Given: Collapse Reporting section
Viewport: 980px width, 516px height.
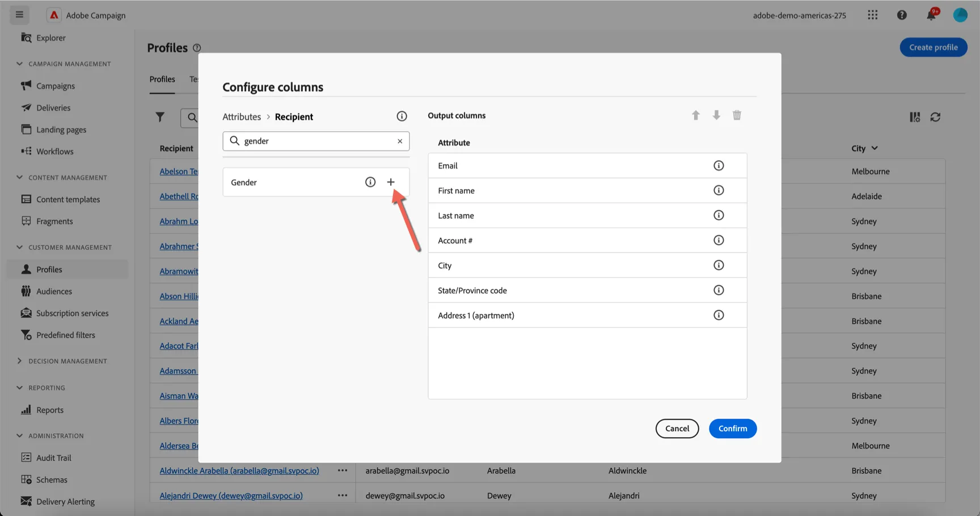Looking at the screenshot, I should coord(19,388).
